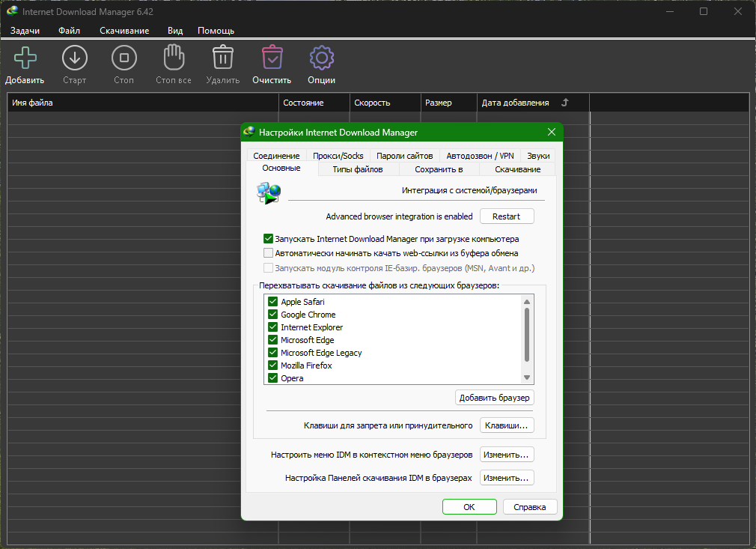Confirm settings with the OK button
The width and height of the screenshot is (756, 549).
pyautogui.click(x=469, y=507)
